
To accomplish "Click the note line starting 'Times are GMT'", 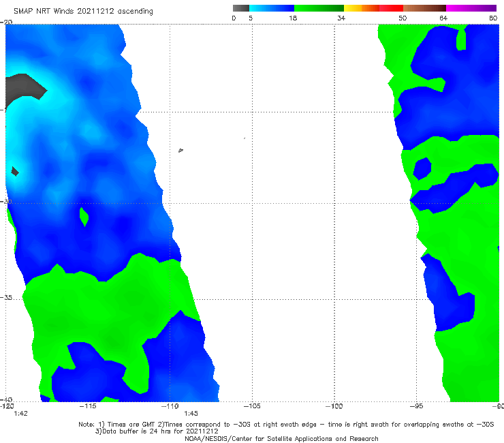I will pyautogui.click(x=286, y=425).
